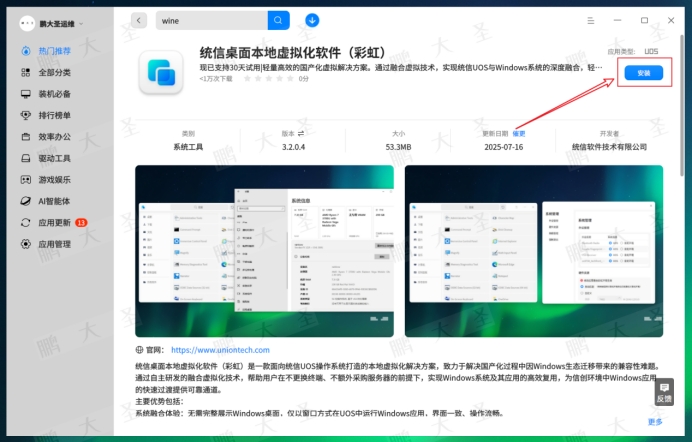Click the 安装 install button
The height and width of the screenshot is (442, 692).
click(x=644, y=73)
